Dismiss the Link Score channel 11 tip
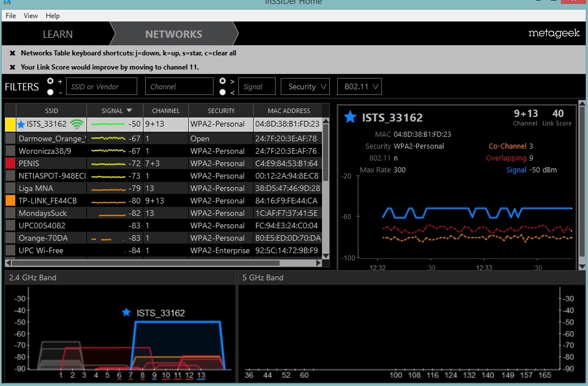The width and height of the screenshot is (588, 386). coord(12,67)
